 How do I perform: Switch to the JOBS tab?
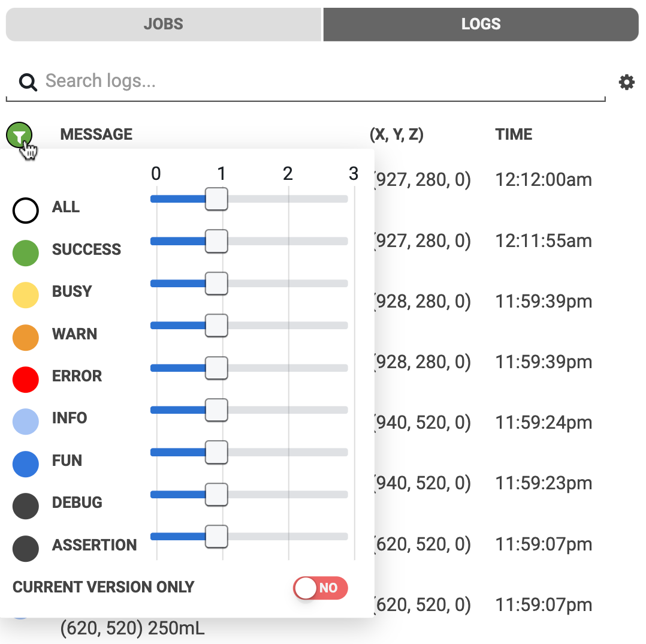pyautogui.click(x=163, y=24)
